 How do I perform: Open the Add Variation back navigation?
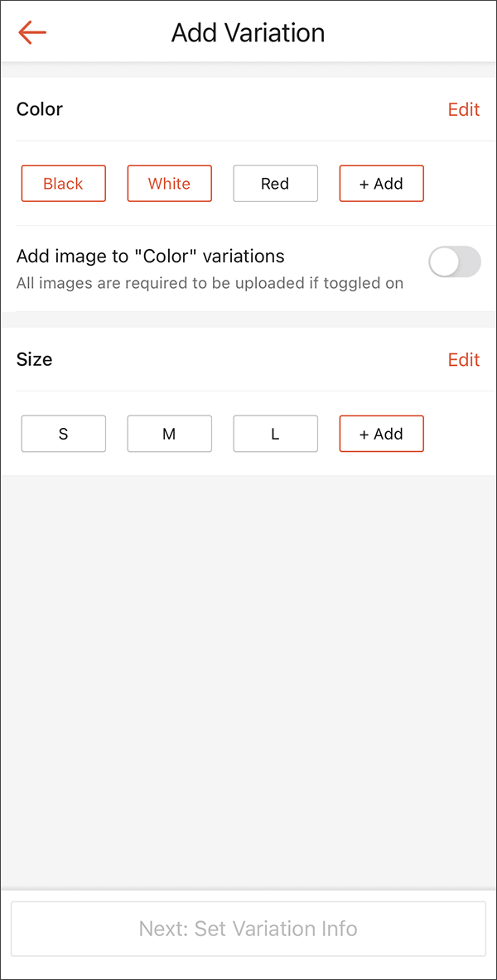click(31, 32)
